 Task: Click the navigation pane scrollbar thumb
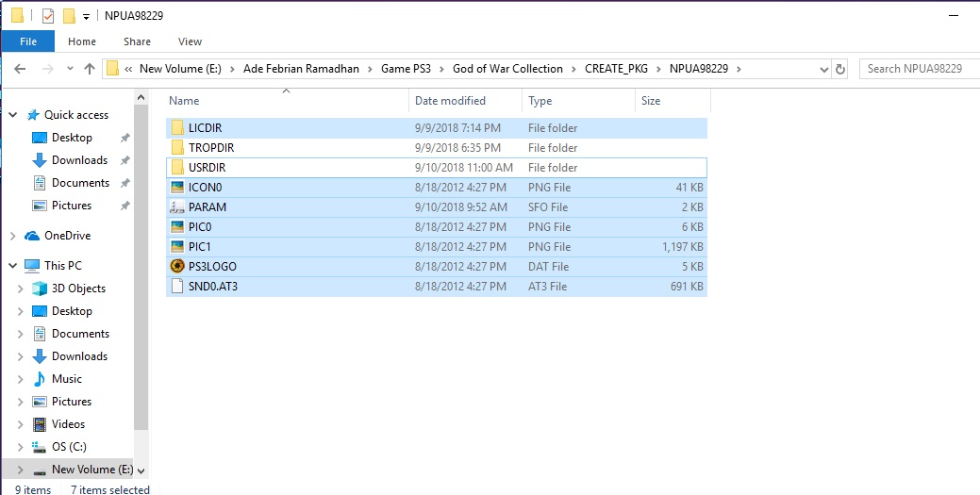tap(141, 268)
